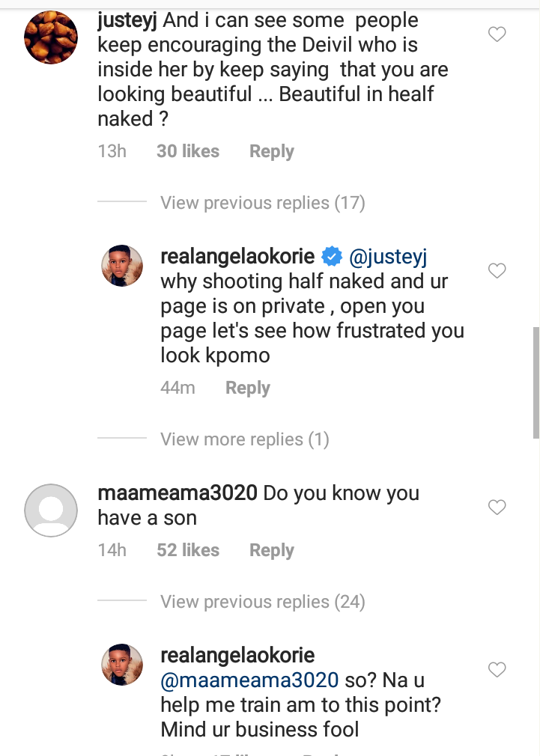Tap realangelaokorie's avatar on the kpomo reply
540x756 pixels.
click(122, 266)
